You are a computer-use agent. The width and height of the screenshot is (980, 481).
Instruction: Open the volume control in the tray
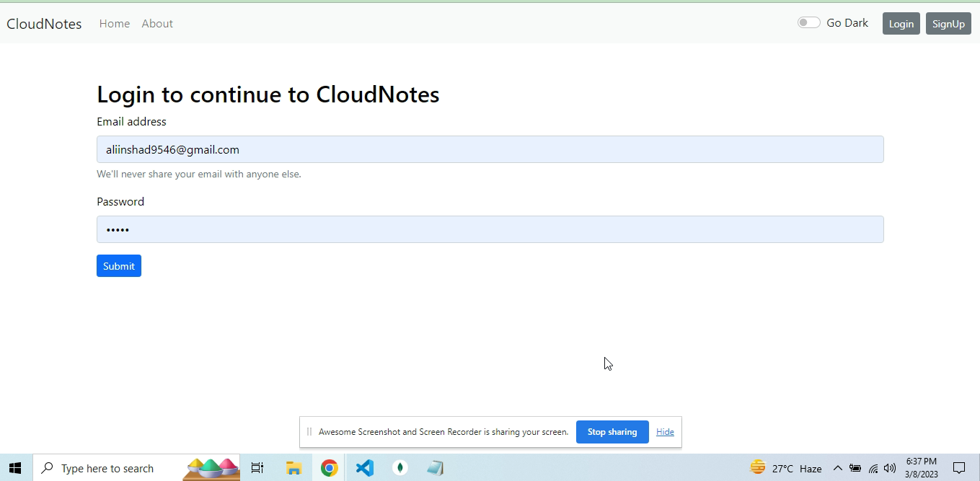point(890,468)
